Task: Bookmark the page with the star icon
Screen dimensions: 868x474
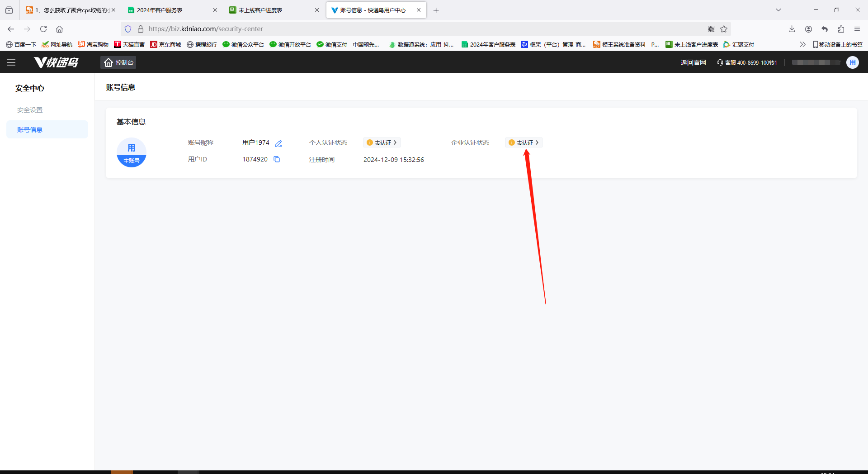Action: [724, 29]
